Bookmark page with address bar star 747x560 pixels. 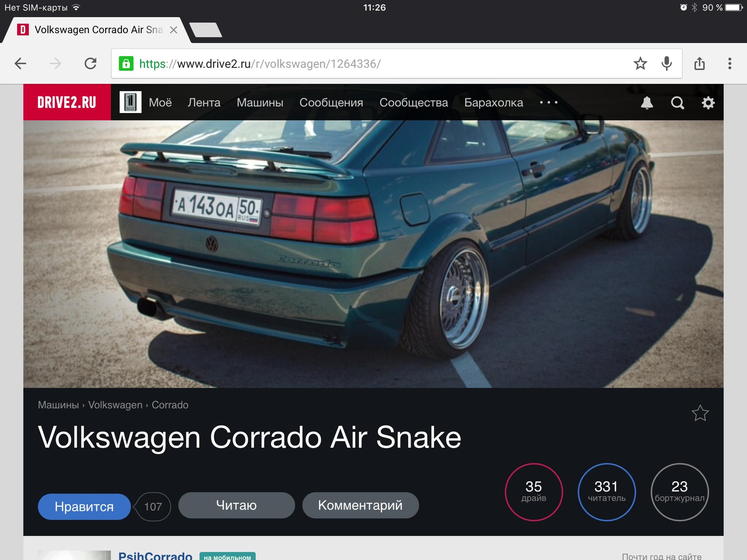[640, 63]
